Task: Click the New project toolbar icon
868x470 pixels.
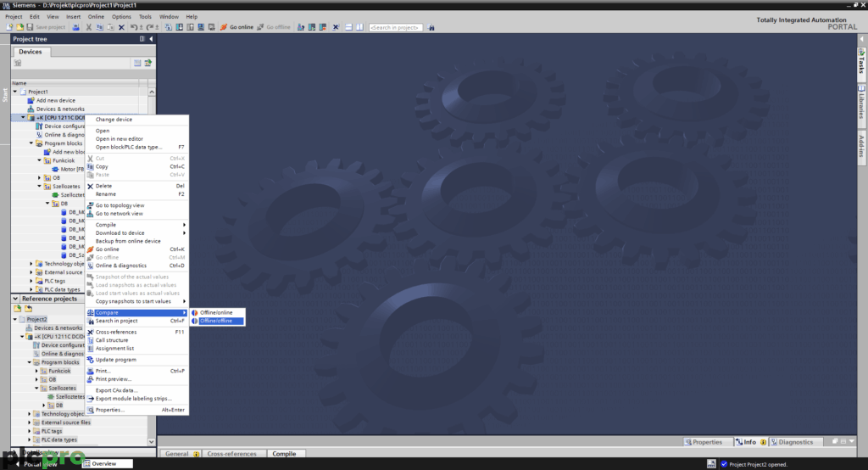Action: point(9,27)
